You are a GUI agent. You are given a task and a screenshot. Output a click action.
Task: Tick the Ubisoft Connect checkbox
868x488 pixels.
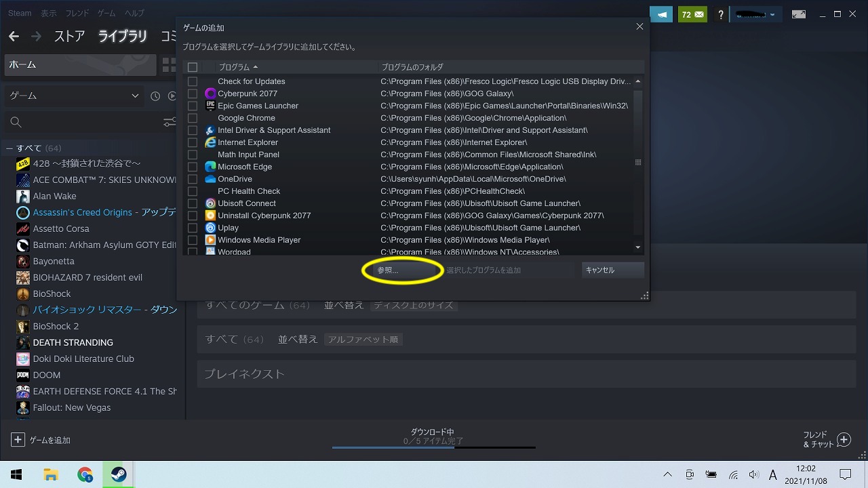(x=193, y=203)
